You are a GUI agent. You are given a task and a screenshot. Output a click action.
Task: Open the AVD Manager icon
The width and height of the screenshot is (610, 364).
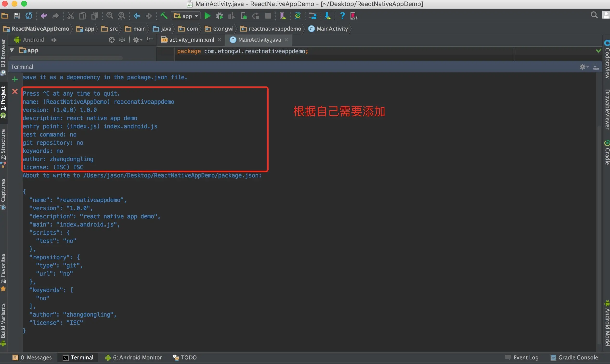point(283,16)
